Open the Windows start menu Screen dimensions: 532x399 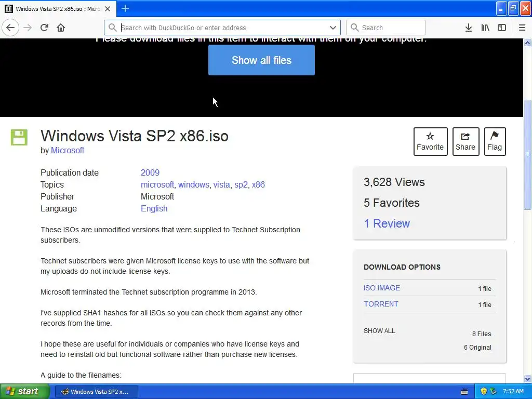pos(25,392)
